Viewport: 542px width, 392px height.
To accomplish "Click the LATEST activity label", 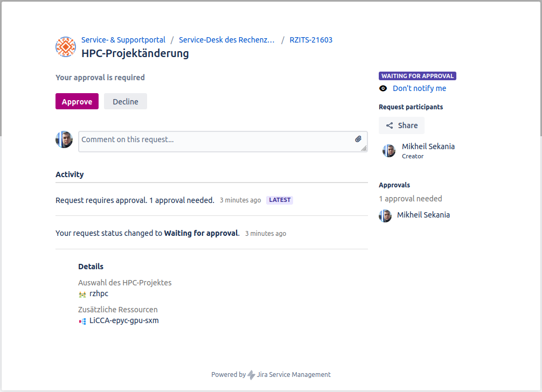I will pyautogui.click(x=280, y=200).
